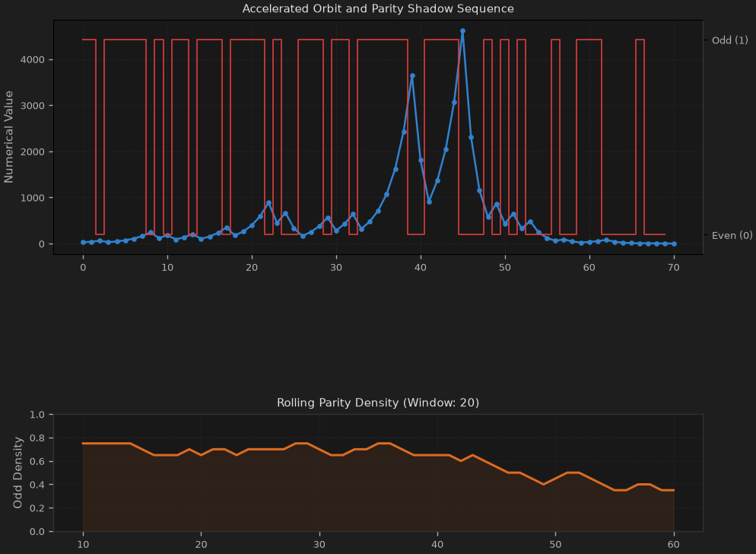Select the "Odd Density" y-axis label
The height and width of the screenshot is (554, 756).
pos(17,473)
